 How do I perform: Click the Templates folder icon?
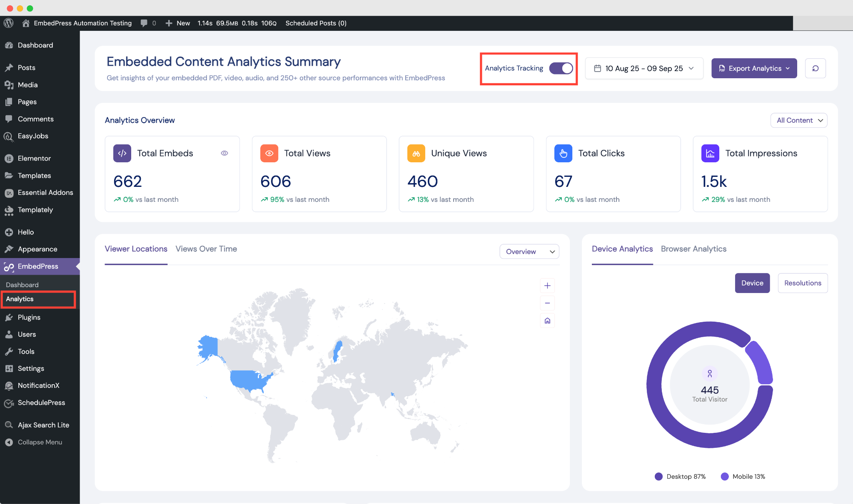tap(9, 175)
